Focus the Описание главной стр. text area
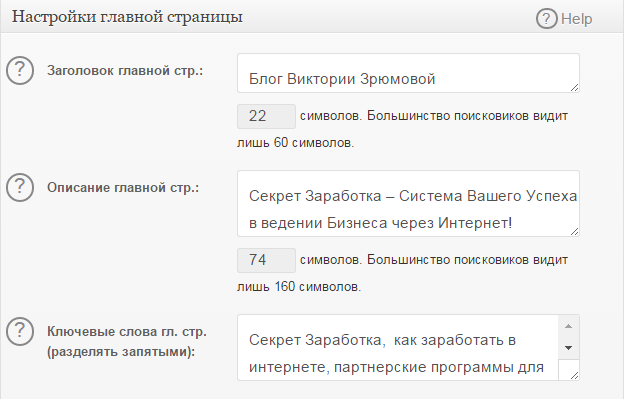This screenshot has width=624, height=399. tap(408, 204)
